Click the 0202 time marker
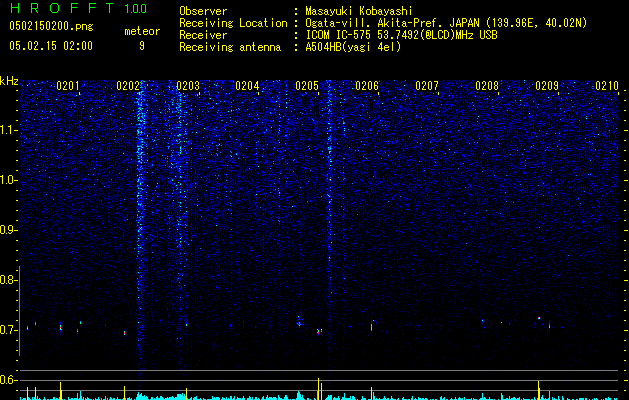 click(128, 85)
